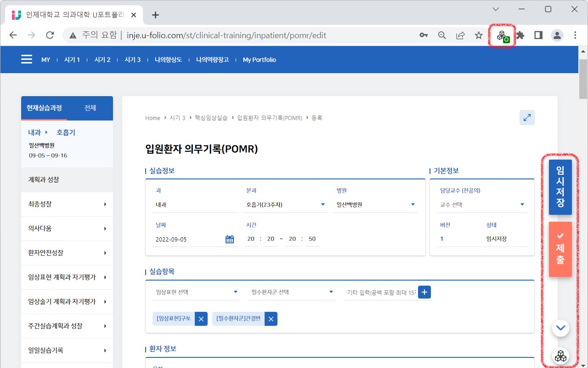Open the 임상표현 선택 dropdown
This screenshot has width=588, height=368.
click(x=197, y=292)
